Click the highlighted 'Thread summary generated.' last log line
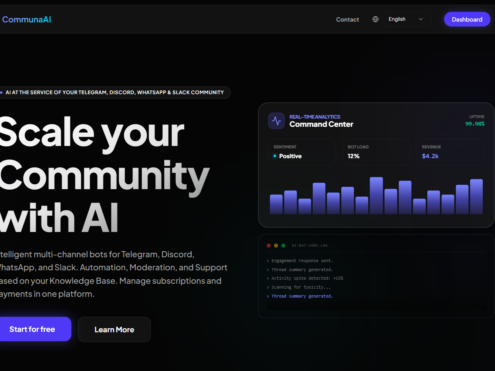 (x=300, y=296)
